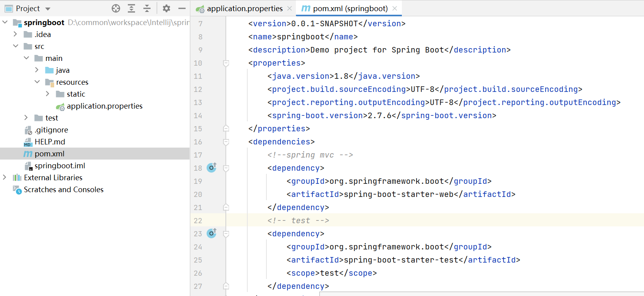Click the '<!-- test -->' comment on line 22
644x296 pixels.
(298, 220)
